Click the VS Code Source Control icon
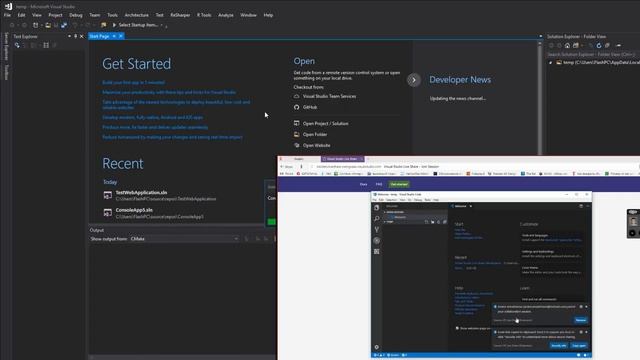Viewport: 640px width, 360px height. click(x=376, y=230)
